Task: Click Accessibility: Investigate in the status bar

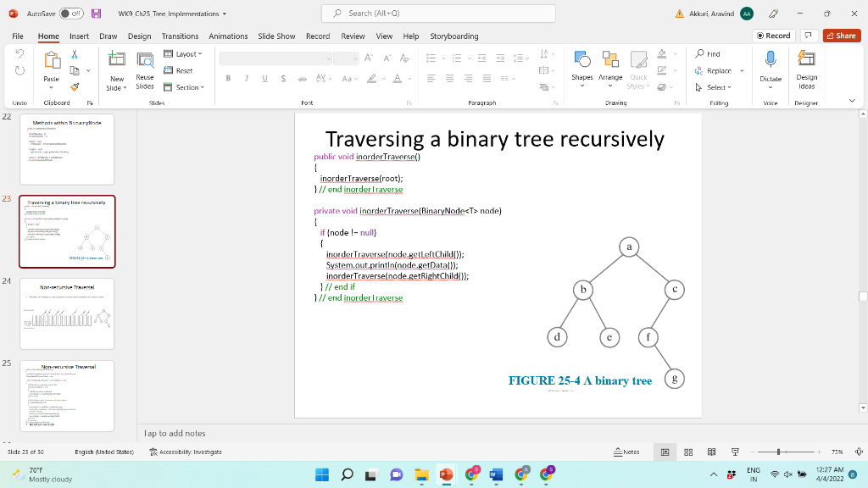Action: 188,452
